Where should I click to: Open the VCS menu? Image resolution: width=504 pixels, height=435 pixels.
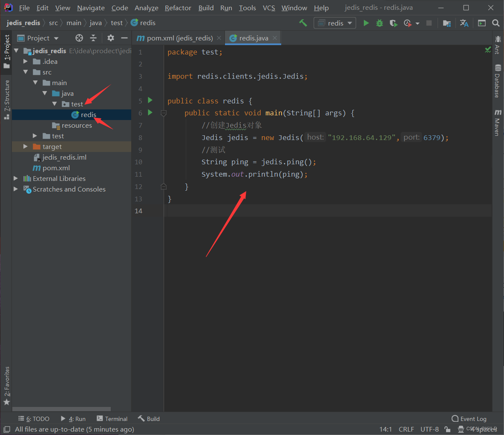coord(269,8)
